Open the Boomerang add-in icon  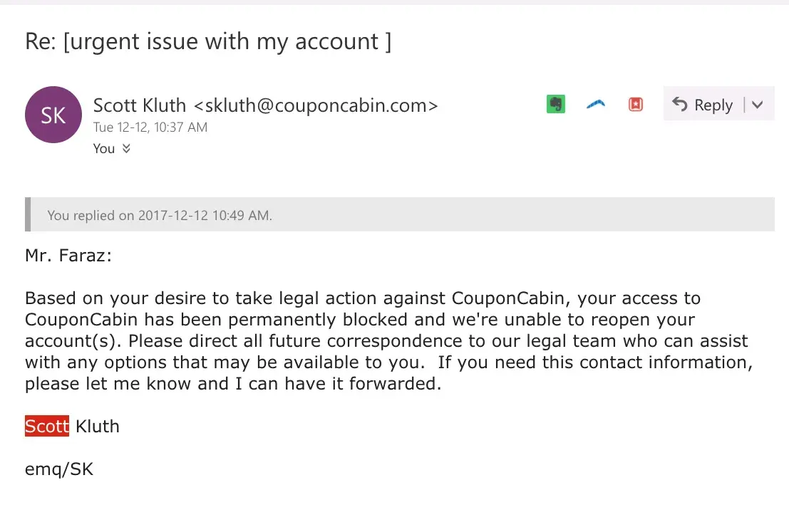coord(596,105)
